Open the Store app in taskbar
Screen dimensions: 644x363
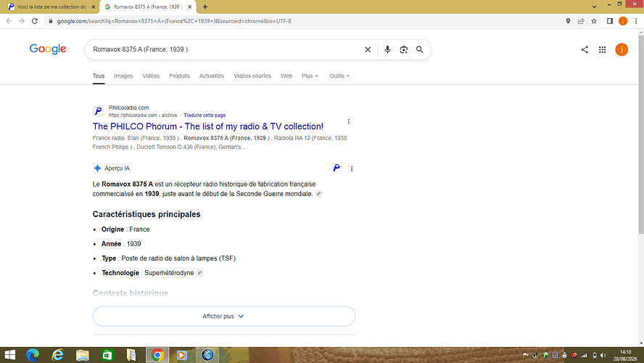coord(107,355)
